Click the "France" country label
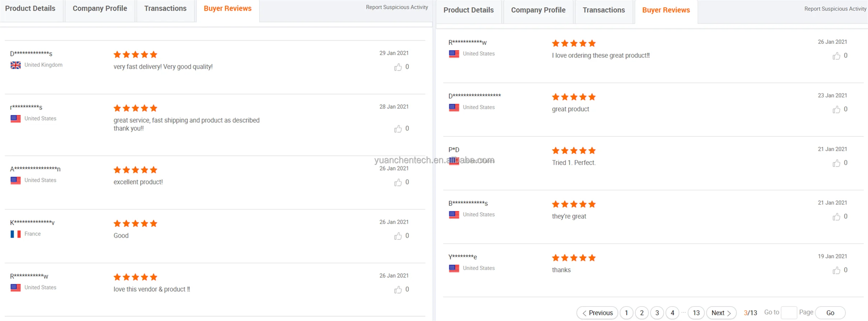The width and height of the screenshot is (868, 321). (33, 234)
